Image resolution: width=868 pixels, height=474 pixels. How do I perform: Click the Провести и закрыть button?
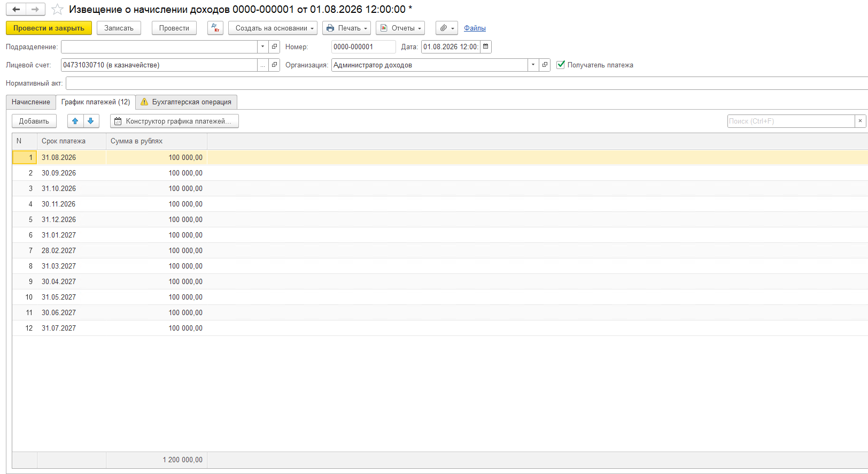click(49, 28)
